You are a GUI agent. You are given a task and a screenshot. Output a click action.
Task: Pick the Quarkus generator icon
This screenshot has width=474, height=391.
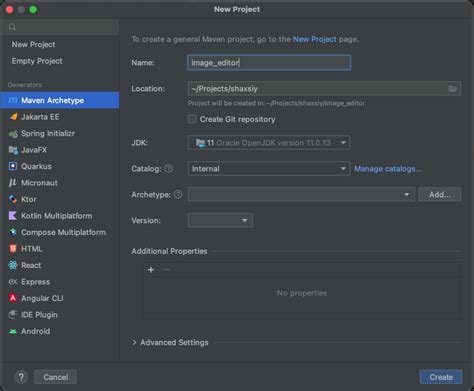point(13,166)
